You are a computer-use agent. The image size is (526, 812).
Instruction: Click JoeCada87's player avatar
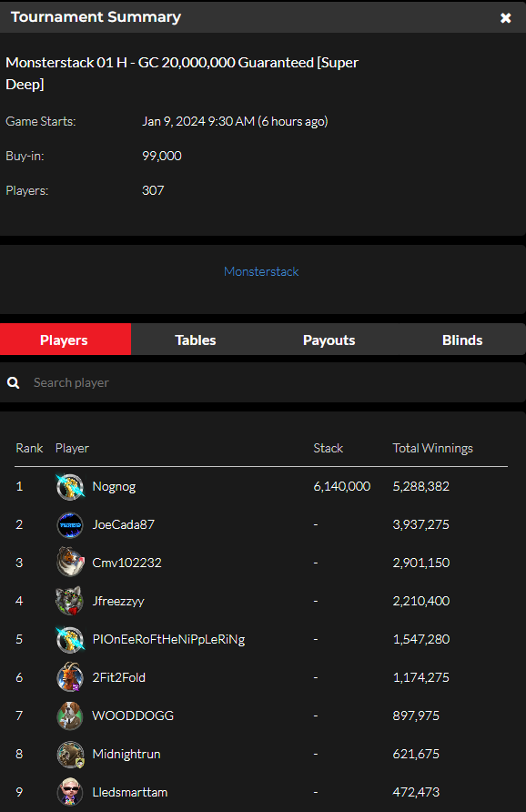[x=70, y=525]
